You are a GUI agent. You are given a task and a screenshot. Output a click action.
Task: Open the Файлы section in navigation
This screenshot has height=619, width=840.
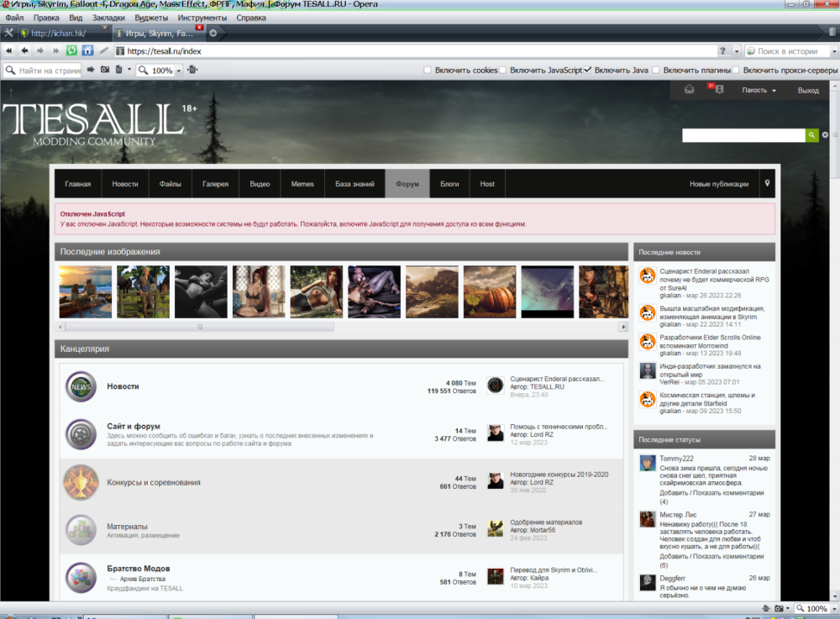[170, 184]
